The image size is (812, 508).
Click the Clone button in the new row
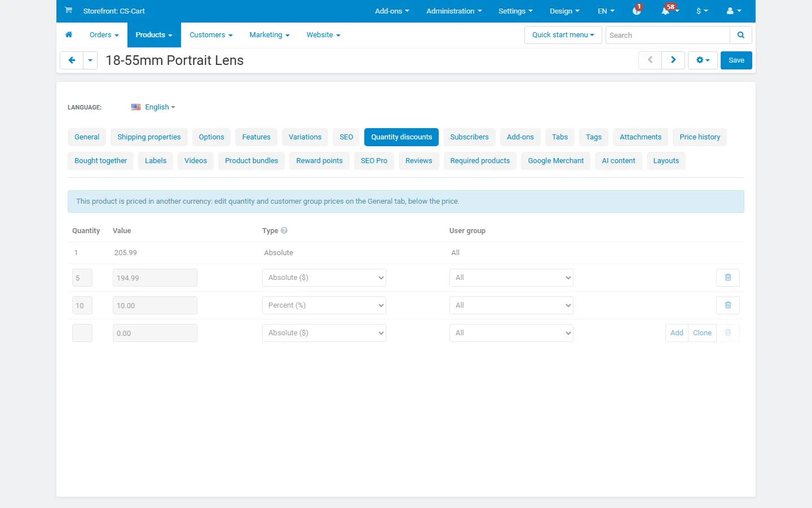pyautogui.click(x=702, y=333)
